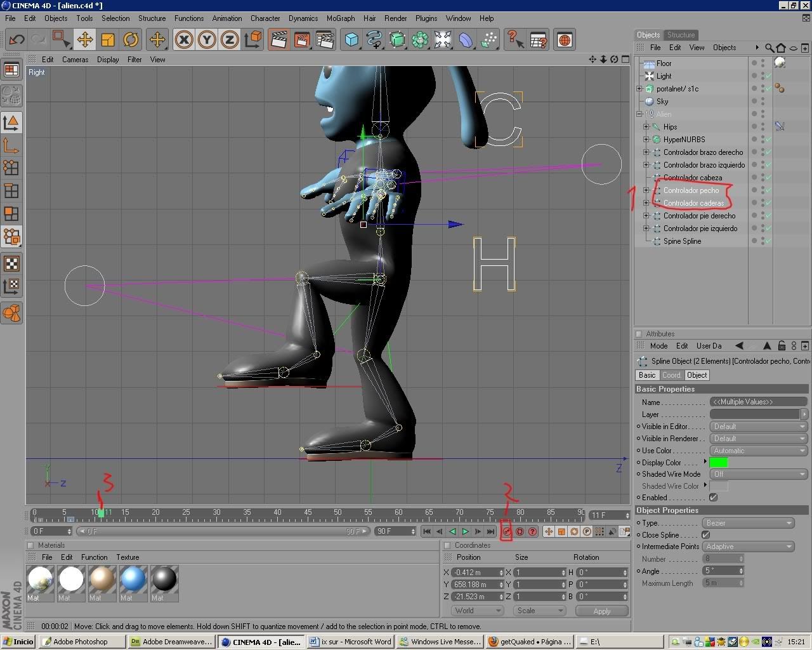Toggle enable checkmark for Spine Spline
The height and width of the screenshot is (650, 812).
click(768, 241)
